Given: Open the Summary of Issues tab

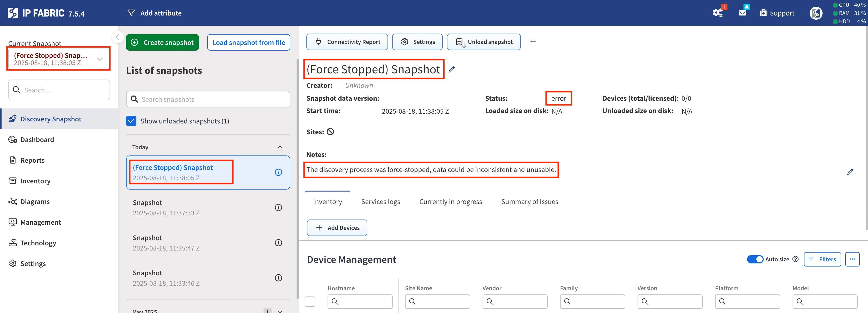Looking at the screenshot, I should click(529, 201).
